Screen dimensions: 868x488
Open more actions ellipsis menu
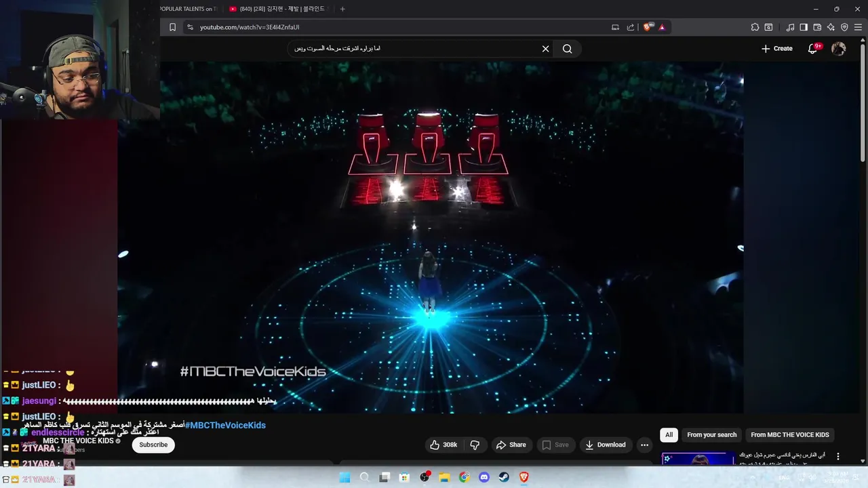tap(644, 445)
